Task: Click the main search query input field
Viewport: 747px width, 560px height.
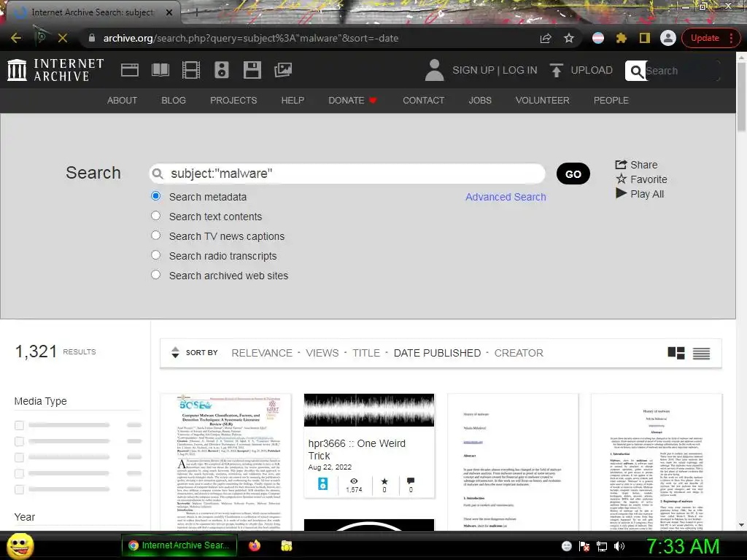Action: pos(347,174)
